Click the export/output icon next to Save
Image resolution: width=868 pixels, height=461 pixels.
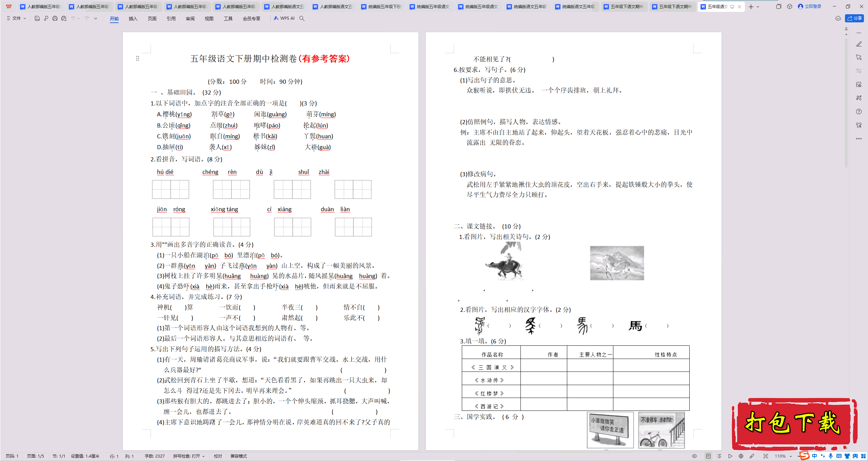(46, 18)
